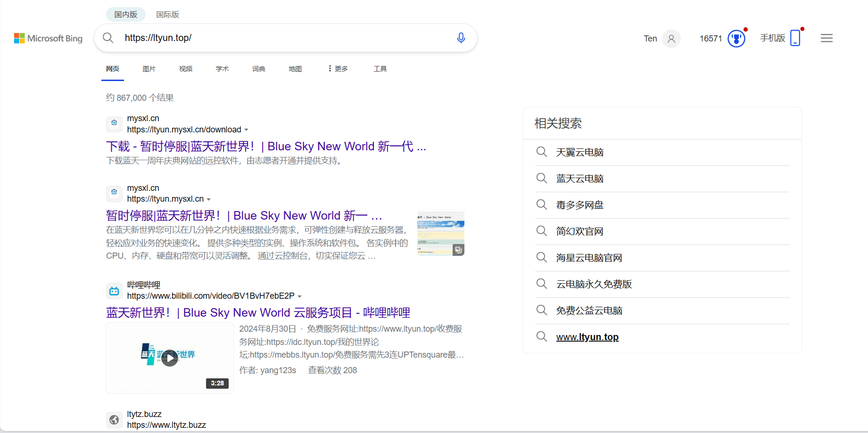Click search icon beside www.ltyun.top
Image resolution: width=868 pixels, height=433 pixels.
point(542,336)
